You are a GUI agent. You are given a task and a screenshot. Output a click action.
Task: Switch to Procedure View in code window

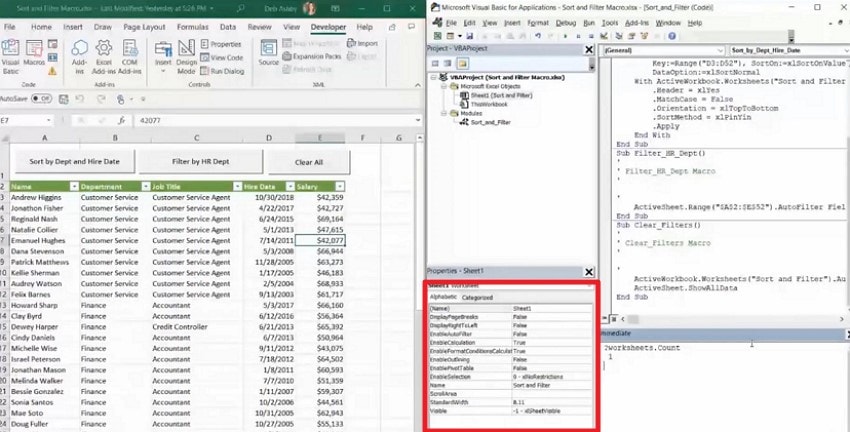point(606,319)
